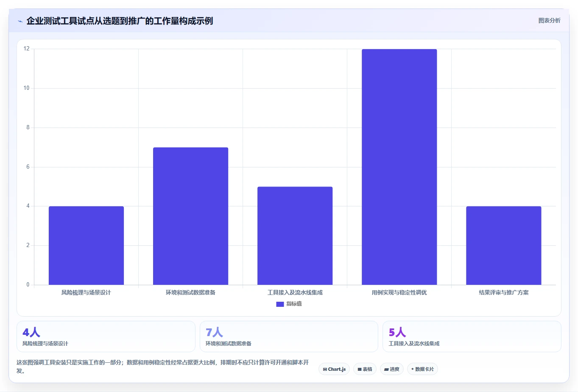Click the 工具接入及流水线集成 bar in the chart

point(295,236)
